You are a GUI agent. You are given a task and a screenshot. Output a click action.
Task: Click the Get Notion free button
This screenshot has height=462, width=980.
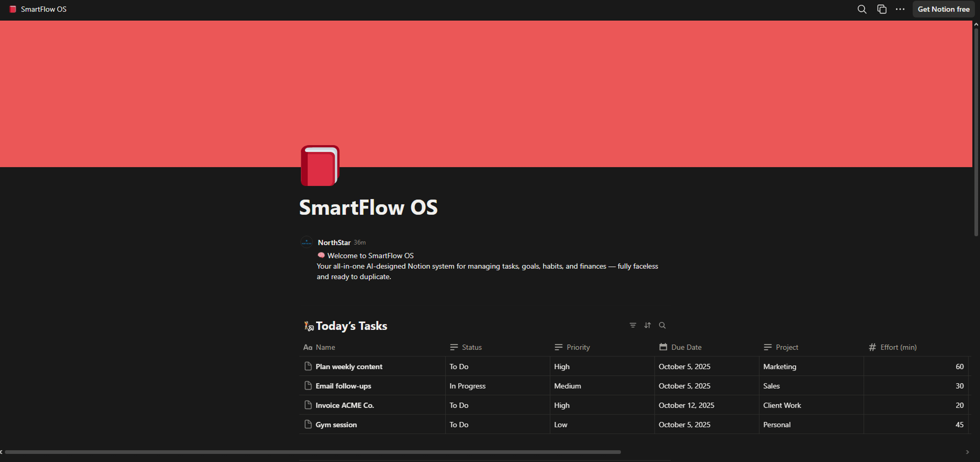tap(943, 9)
